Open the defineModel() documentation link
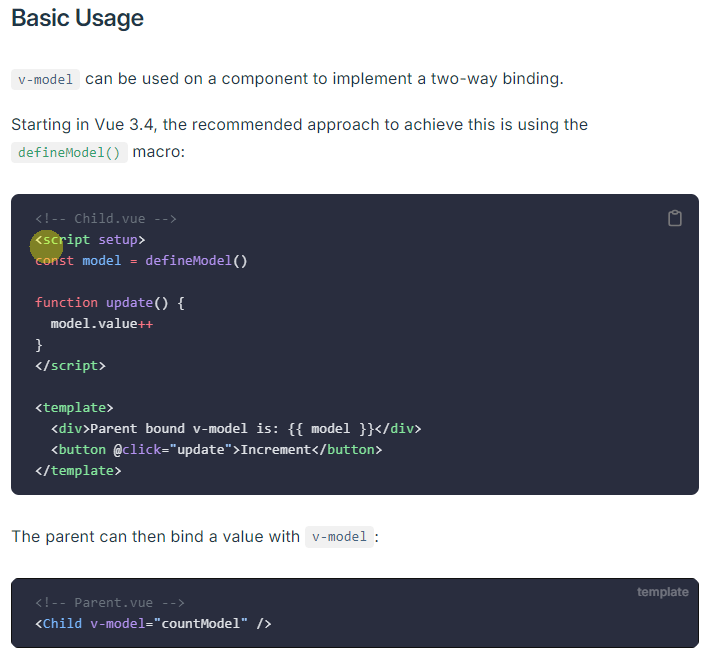Viewport: 714px width, 669px height. (x=69, y=152)
